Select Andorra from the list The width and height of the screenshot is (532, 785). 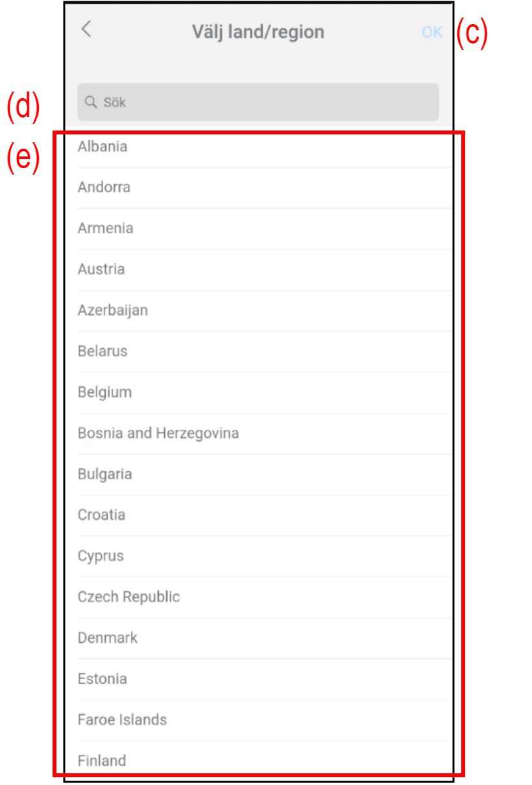coord(104,188)
